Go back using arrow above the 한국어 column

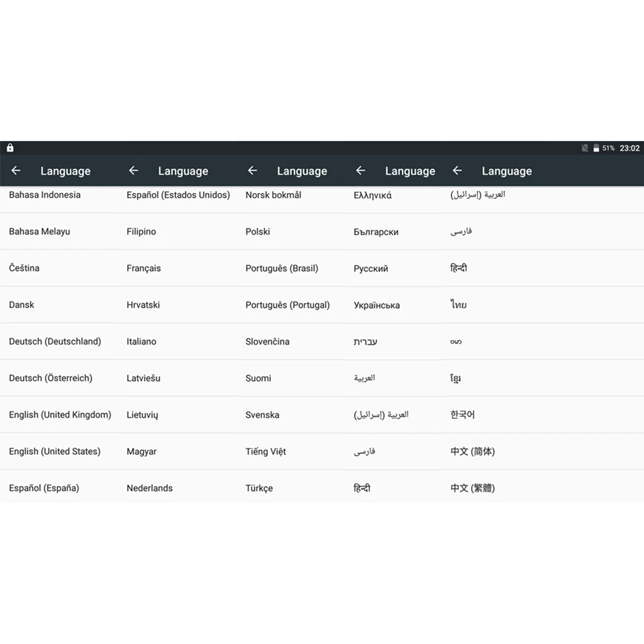pos(457,170)
